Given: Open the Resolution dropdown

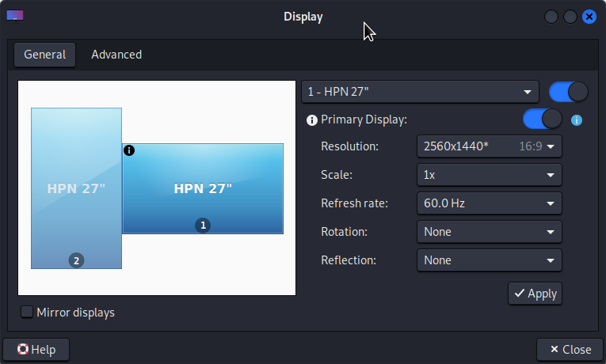Looking at the screenshot, I should pos(489,146).
